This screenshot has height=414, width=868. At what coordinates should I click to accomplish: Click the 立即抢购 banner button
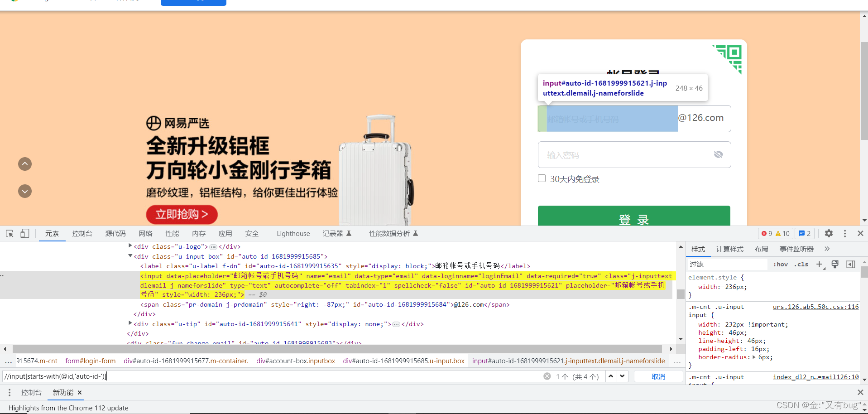click(182, 214)
